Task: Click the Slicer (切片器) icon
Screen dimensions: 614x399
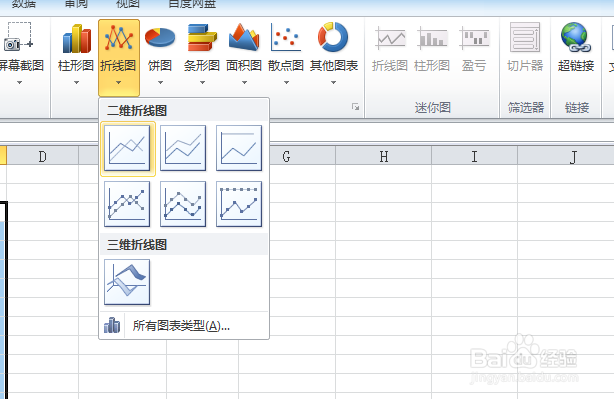Action: 525,37
